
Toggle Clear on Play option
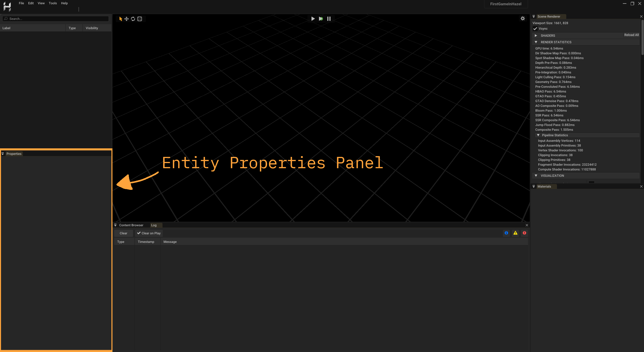point(149,233)
